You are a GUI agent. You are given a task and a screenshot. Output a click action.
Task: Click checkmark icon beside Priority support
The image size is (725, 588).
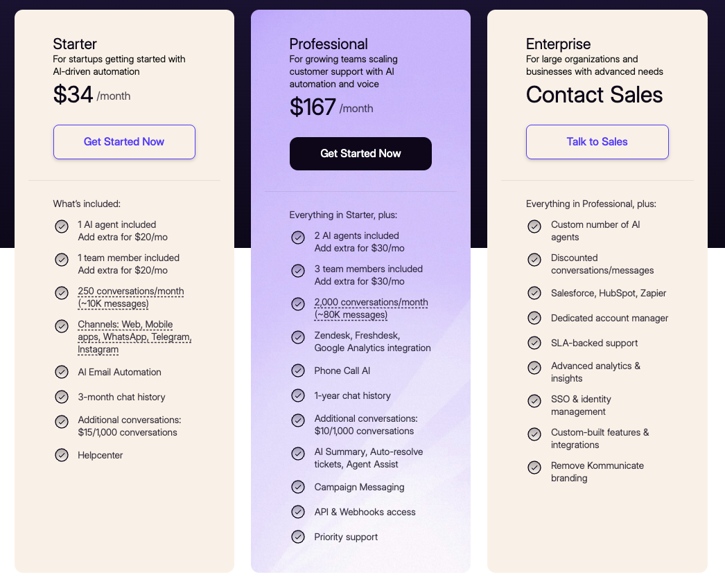[298, 537]
